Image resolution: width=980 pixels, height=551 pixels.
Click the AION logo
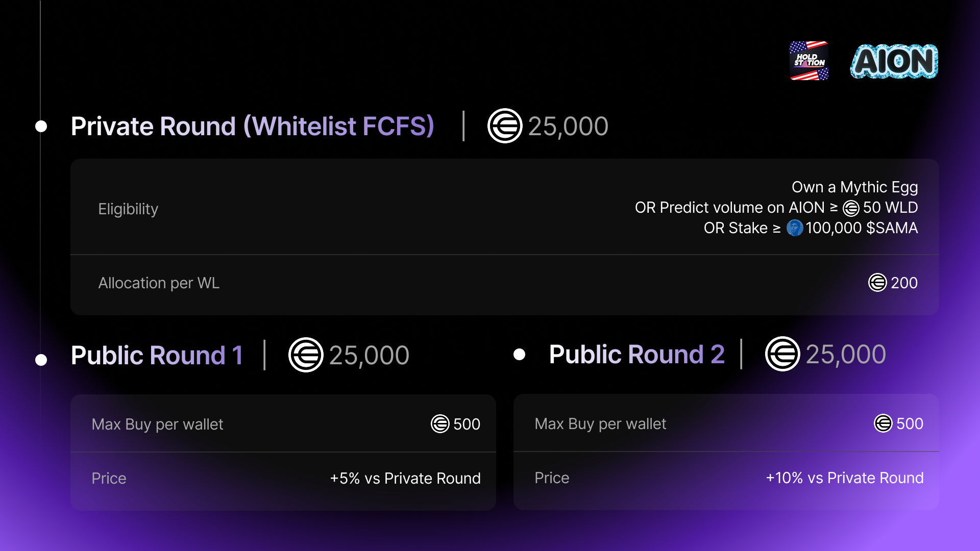894,61
